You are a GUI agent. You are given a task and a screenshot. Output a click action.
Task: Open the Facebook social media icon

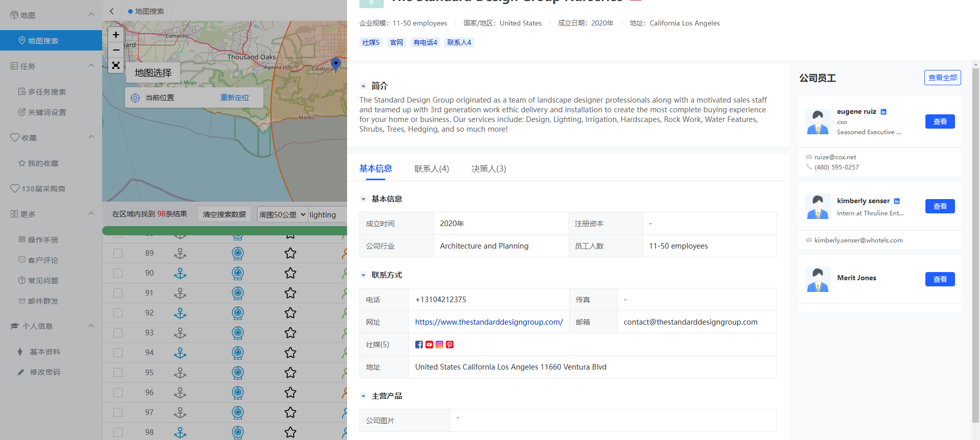coord(419,345)
